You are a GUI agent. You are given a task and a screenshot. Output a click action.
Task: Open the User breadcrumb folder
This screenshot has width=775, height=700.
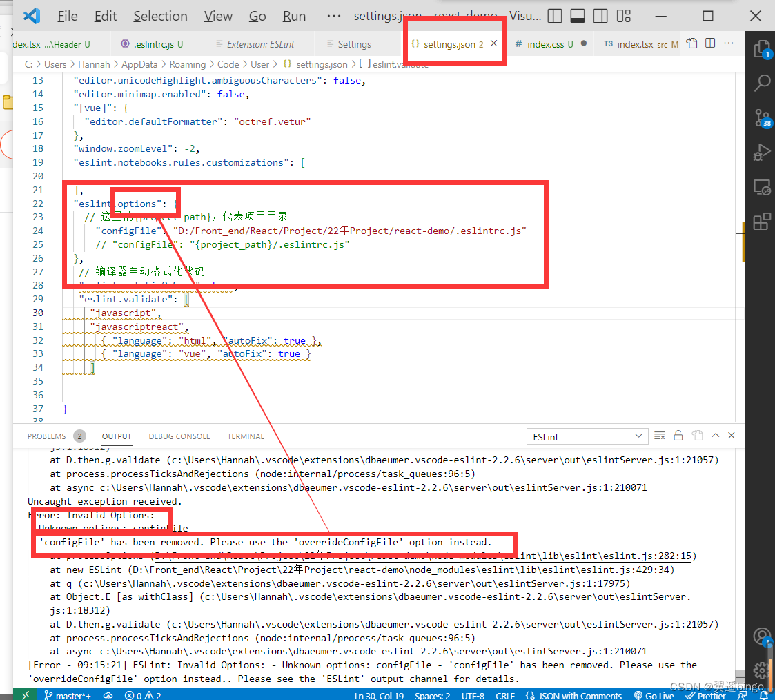pyautogui.click(x=259, y=64)
